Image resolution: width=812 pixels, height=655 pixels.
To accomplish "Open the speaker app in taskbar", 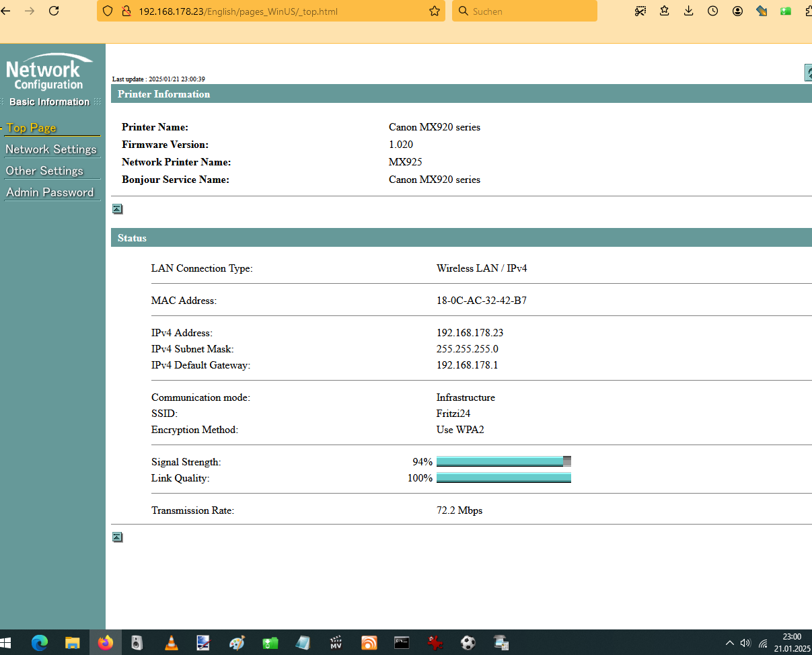I will point(137,643).
